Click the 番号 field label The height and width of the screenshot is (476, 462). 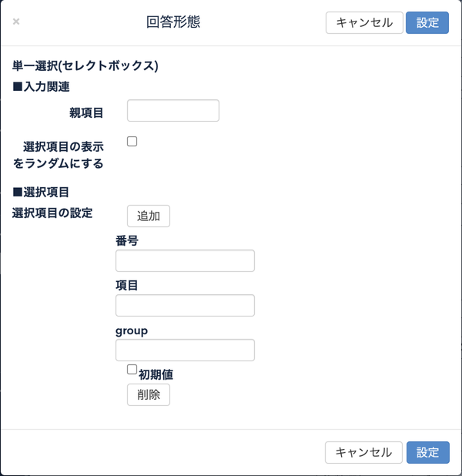tap(127, 241)
